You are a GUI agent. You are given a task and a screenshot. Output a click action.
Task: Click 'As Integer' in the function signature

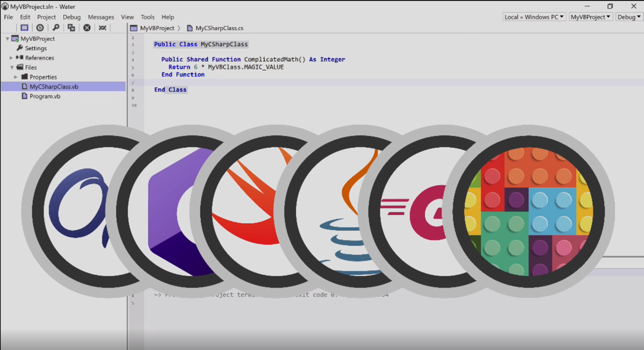click(x=327, y=59)
